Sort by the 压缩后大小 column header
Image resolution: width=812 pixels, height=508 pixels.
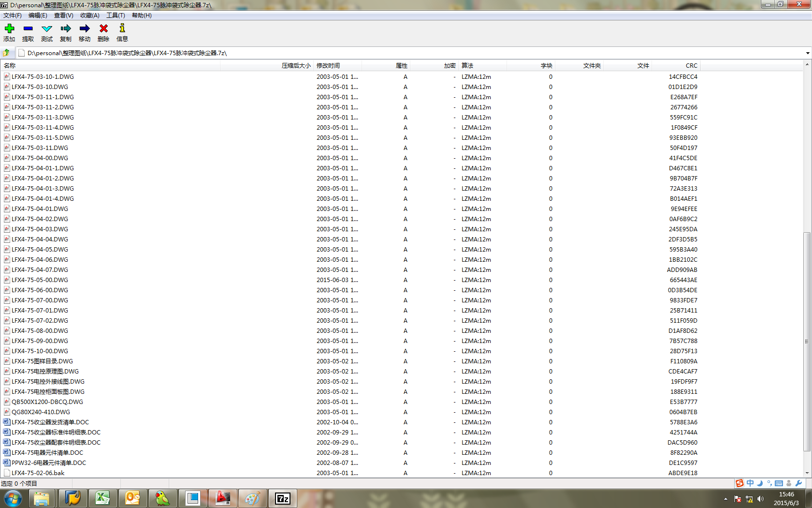[267, 66]
